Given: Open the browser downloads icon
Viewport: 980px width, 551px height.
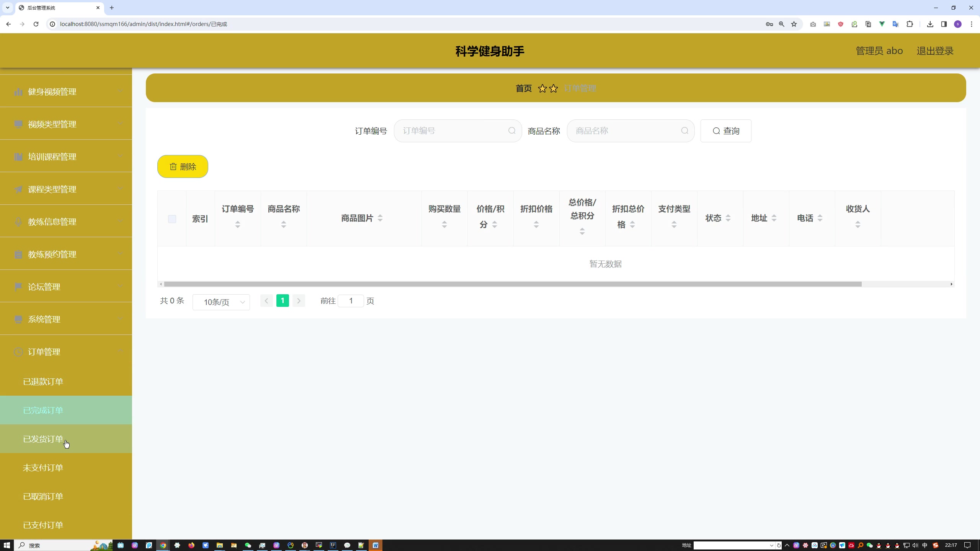Looking at the screenshot, I should tap(930, 24).
